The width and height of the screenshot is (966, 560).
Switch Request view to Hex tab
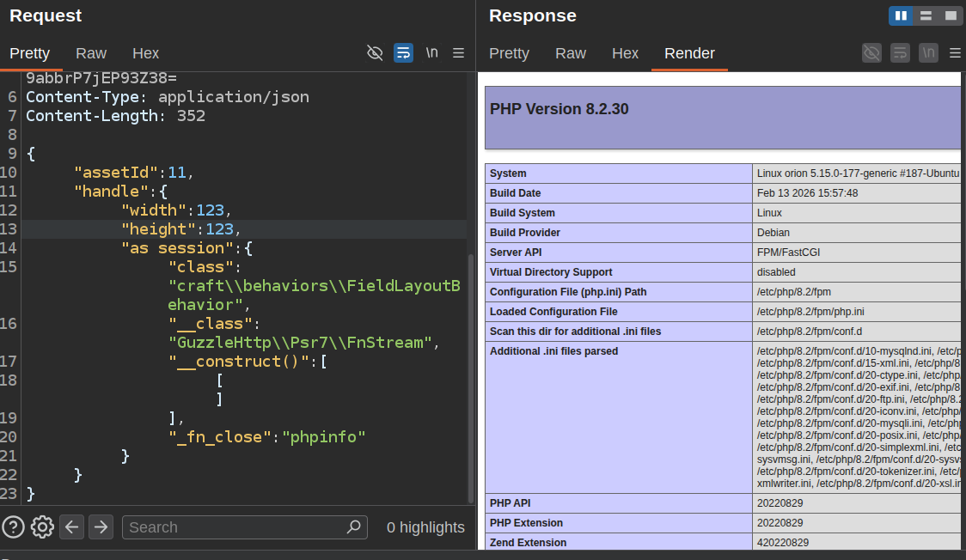[145, 53]
